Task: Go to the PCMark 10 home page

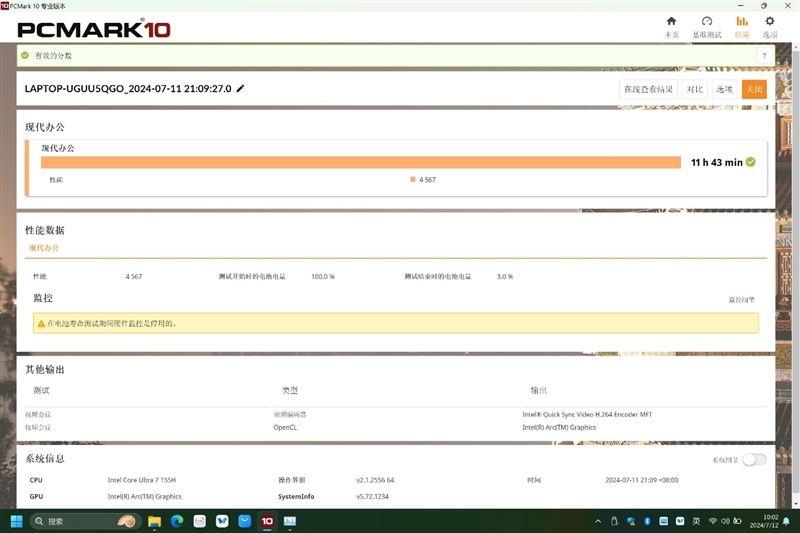Action: [671, 27]
